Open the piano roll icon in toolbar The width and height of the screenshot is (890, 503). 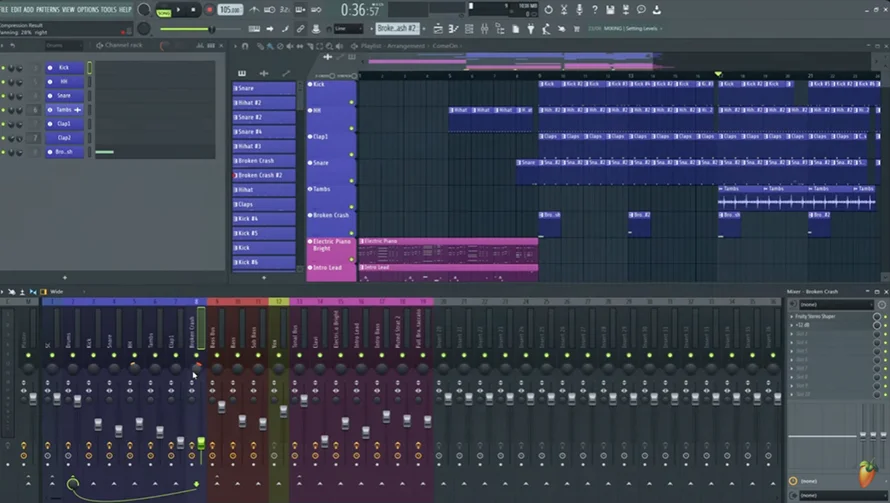(454, 29)
